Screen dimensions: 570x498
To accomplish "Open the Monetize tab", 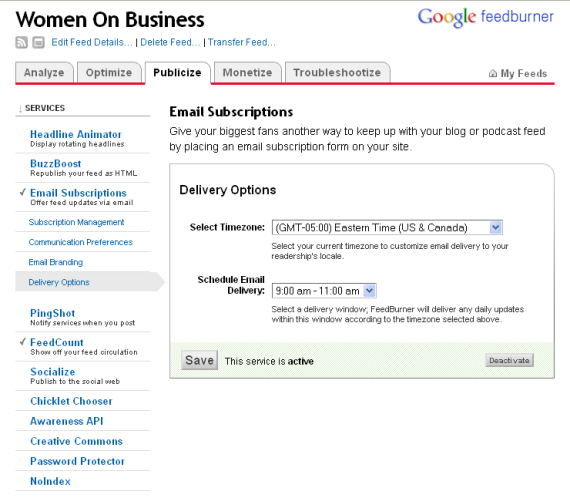I will coord(248,73).
